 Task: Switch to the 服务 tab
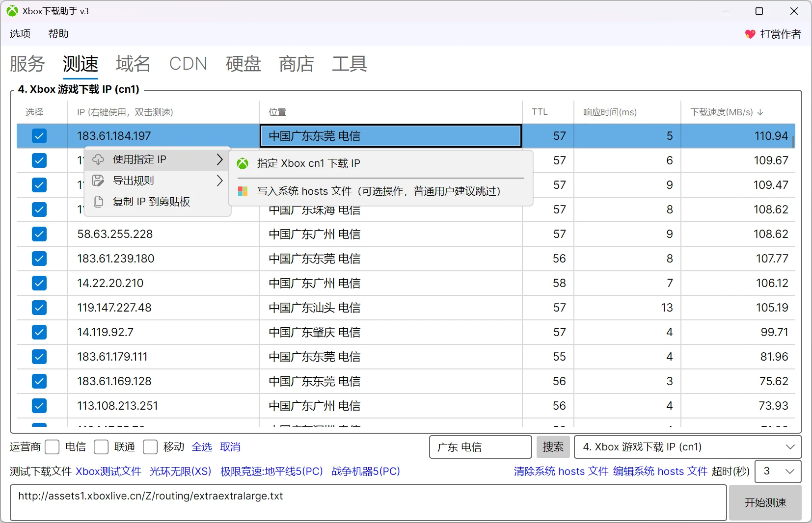[27, 64]
